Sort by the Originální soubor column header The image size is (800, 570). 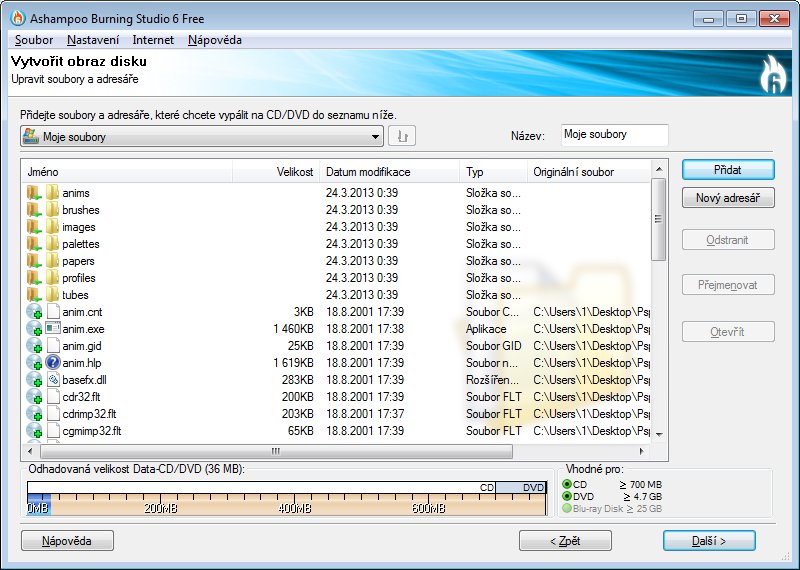pos(589,172)
